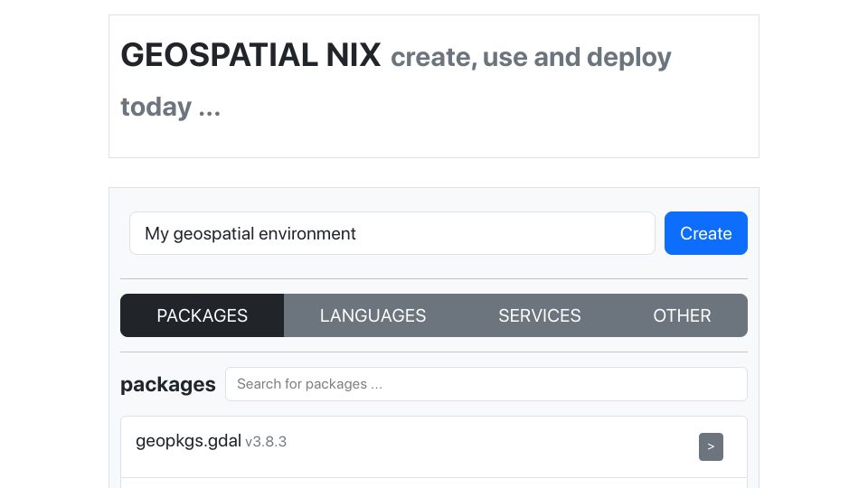Go to the OTHER tab

(682, 315)
